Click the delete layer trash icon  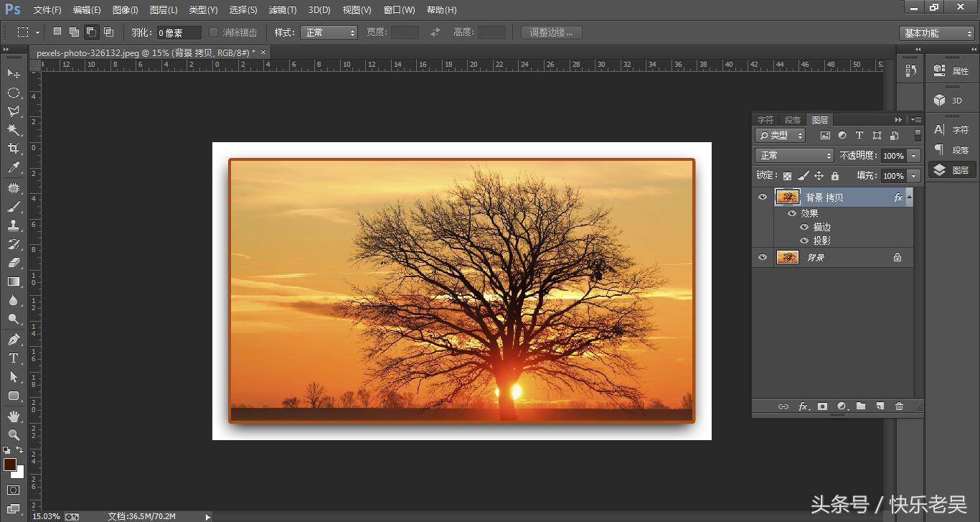[899, 406]
